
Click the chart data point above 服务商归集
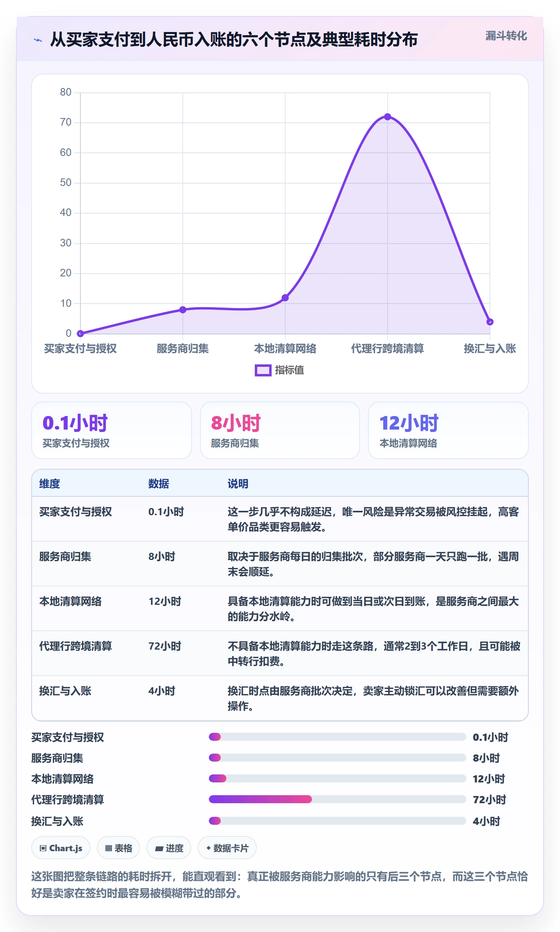tap(183, 310)
